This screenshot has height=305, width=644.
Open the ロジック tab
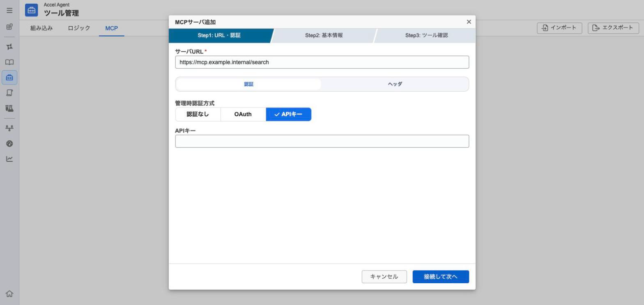tap(79, 28)
